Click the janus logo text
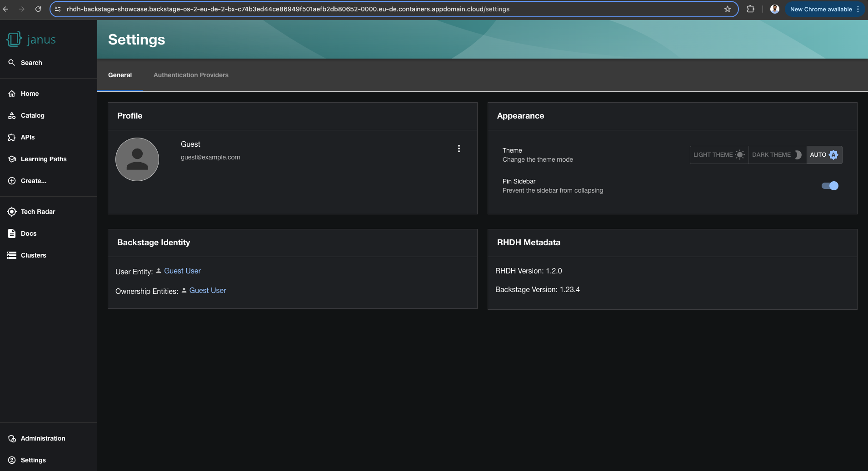The width and height of the screenshot is (868, 471). point(41,40)
